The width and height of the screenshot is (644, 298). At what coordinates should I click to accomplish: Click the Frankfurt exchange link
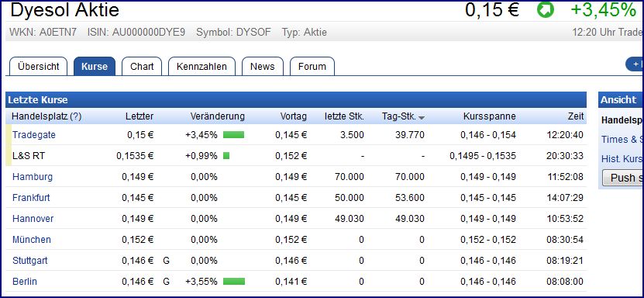(x=31, y=198)
